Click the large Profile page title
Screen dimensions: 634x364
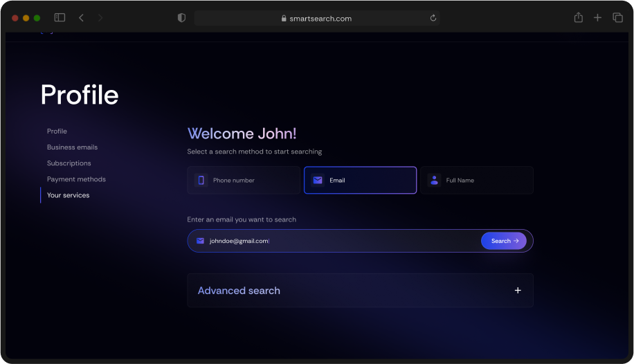[x=80, y=95]
